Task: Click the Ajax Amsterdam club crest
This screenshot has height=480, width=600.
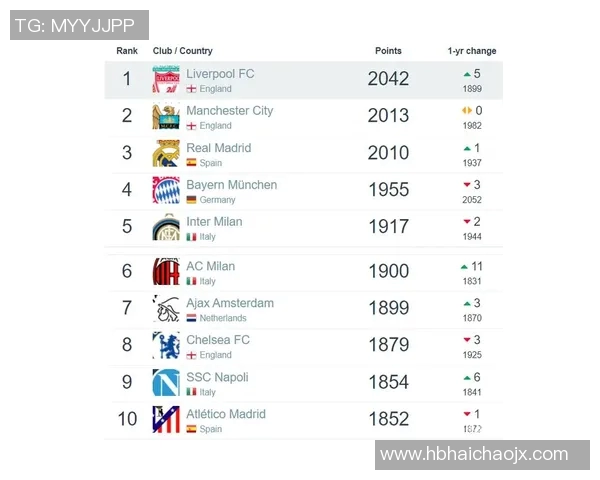Action: pyautogui.click(x=166, y=309)
